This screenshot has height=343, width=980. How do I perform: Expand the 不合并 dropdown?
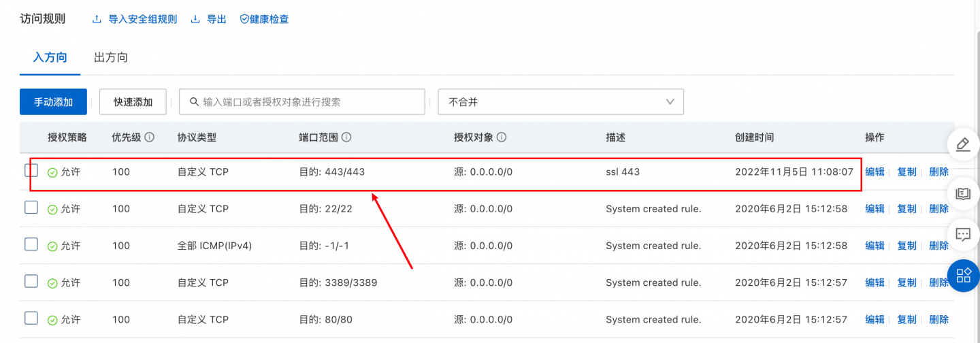point(561,102)
